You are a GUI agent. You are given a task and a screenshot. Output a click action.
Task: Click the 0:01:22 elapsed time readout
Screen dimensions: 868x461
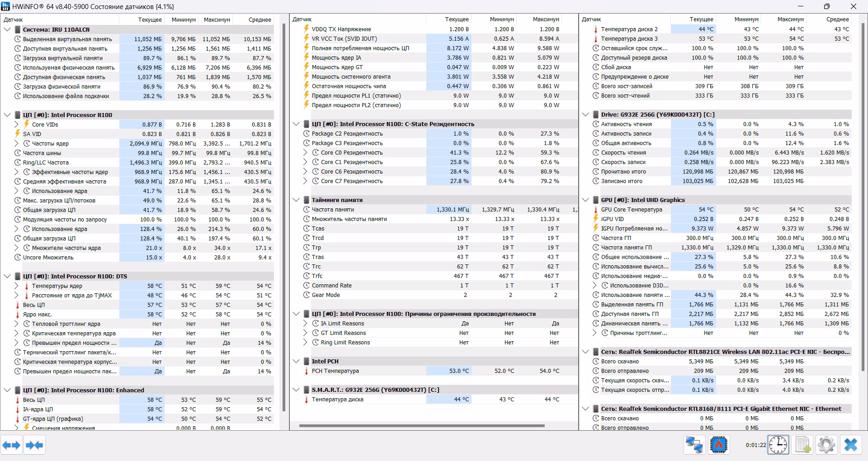coord(756,445)
